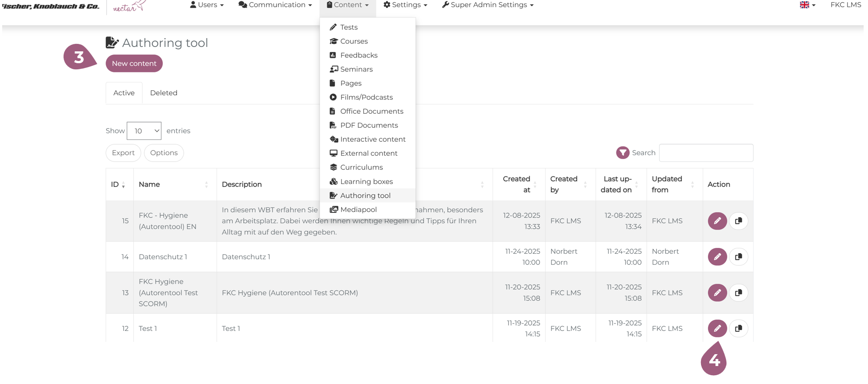Duplicate the FKC - Hygiene EN entry
The width and height of the screenshot is (868, 384).
[738, 221]
